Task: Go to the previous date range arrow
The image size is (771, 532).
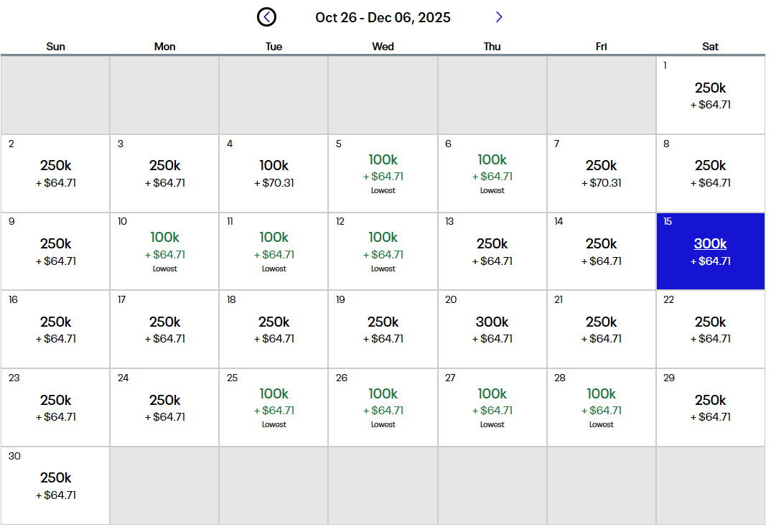Action: coord(266,17)
